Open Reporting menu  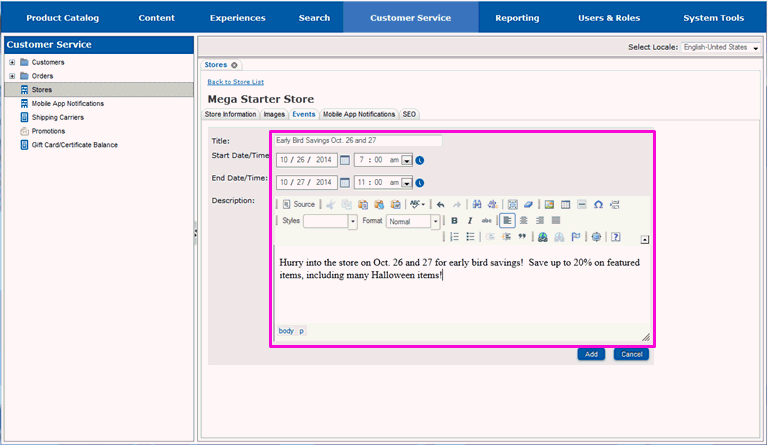(x=517, y=18)
